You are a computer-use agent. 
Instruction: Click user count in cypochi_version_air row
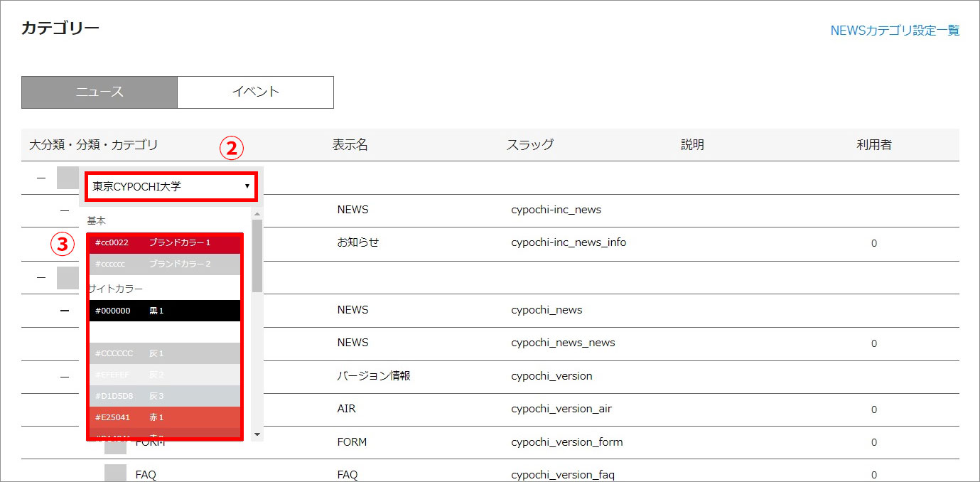[x=874, y=409]
